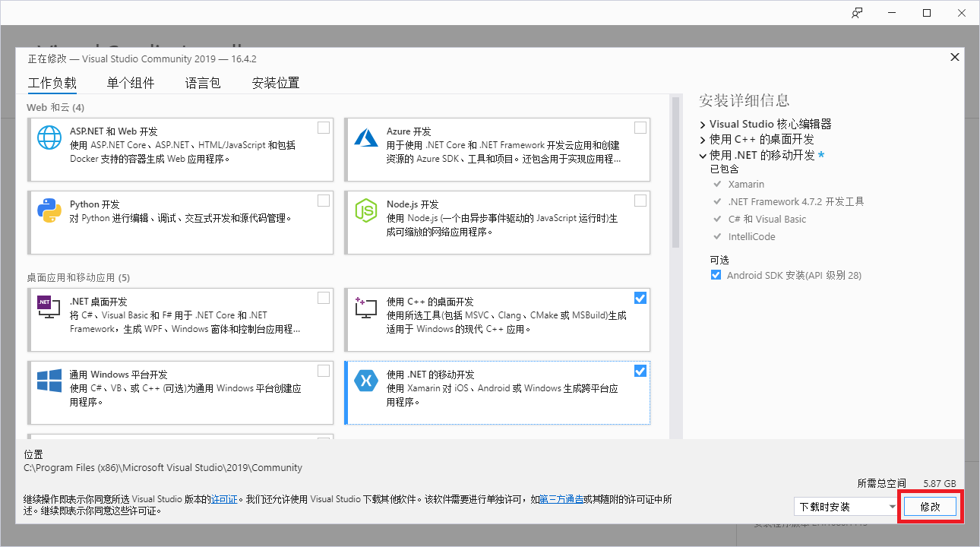Click the feedback icon in the title bar

(x=857, y=13)
